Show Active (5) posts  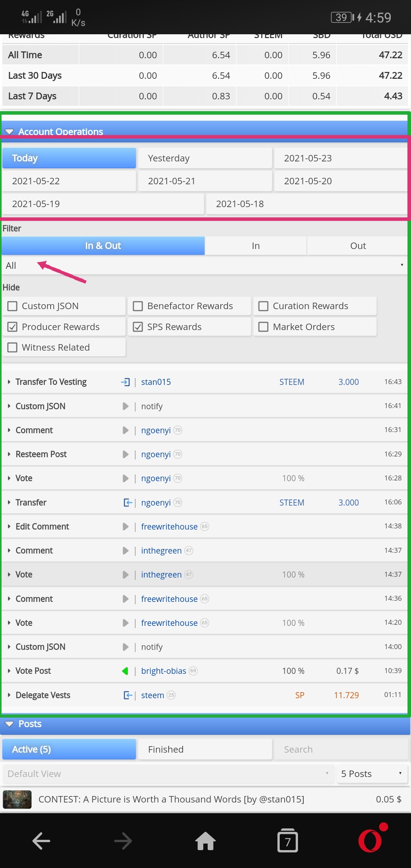[69, 749]
